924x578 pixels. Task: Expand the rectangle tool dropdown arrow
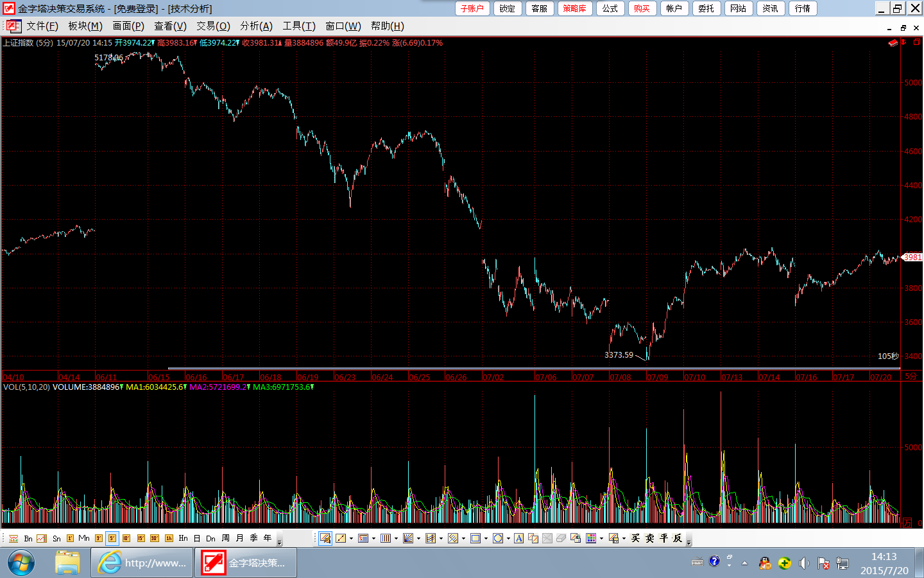point(486,538)
